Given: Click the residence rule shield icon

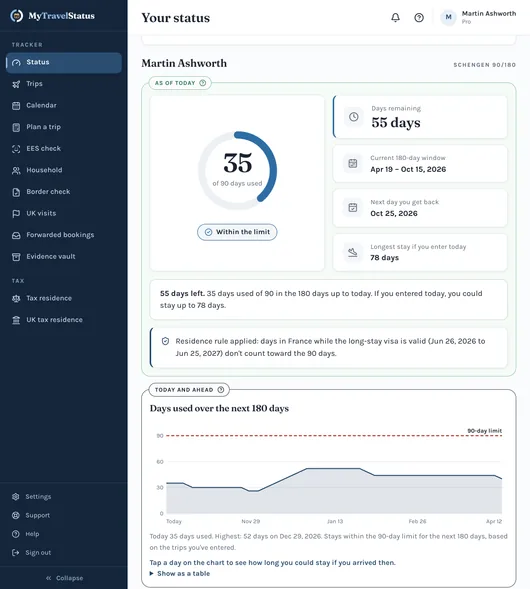Looking at the screenshot, I should (x=165, y=341).
